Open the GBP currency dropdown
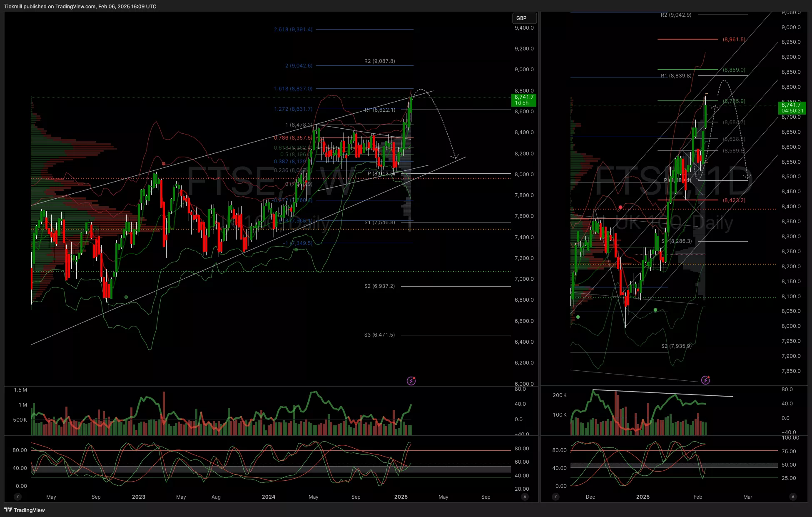Viewport: 812px width, 517px height. [524, 18]
